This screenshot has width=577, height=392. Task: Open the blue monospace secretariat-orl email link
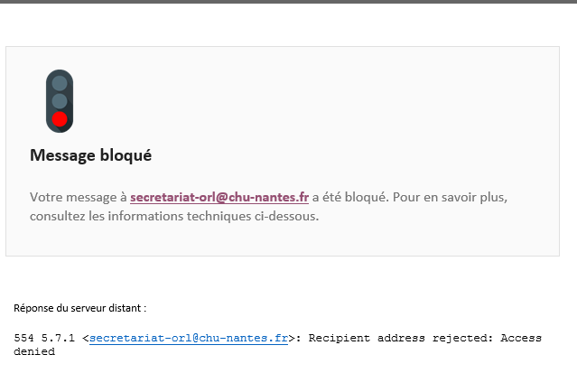click(189, 338)
